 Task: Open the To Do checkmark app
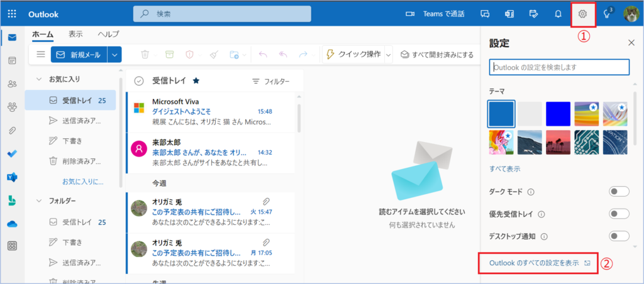pyautogui.click(x=12, y=153)
